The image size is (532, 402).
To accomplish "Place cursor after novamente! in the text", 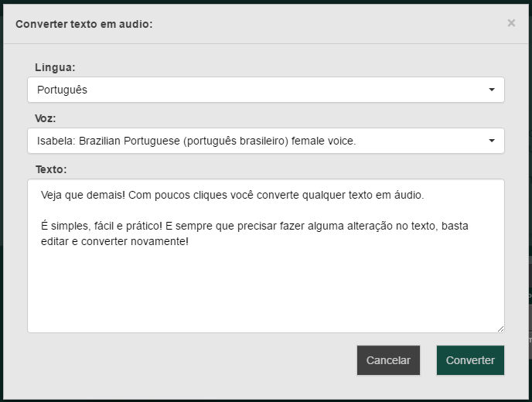I will tap(189, 241).
